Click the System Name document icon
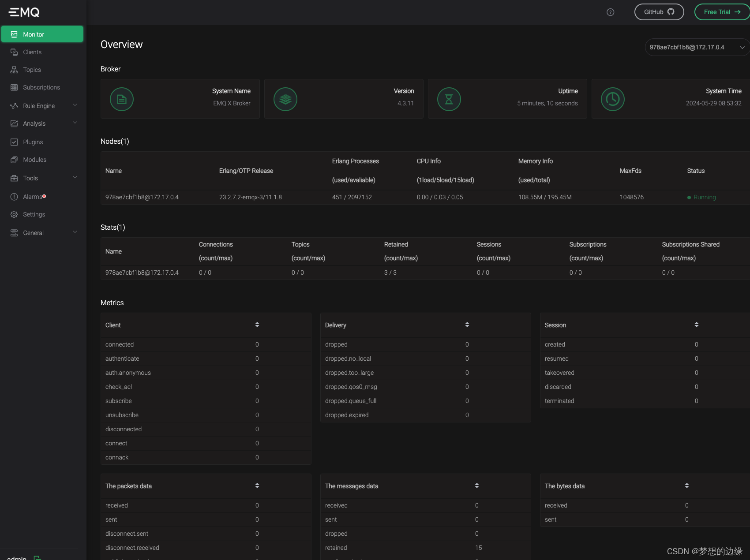The width and height of the screenshot is (750, 560). (122, 99)
